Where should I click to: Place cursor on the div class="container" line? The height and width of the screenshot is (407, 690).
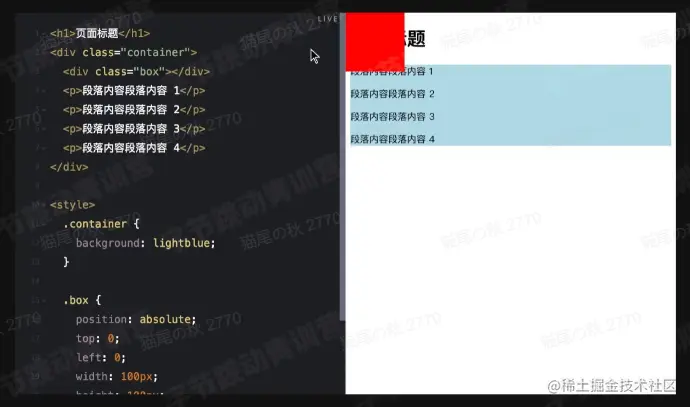(x=124, y=52)
